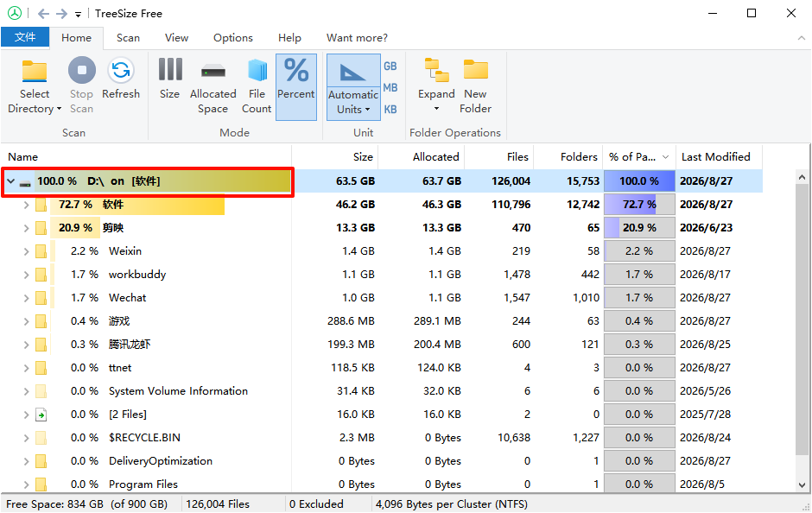Sort by the Files column header
Viewport: 812px width, 513px height.
point(499,157)
